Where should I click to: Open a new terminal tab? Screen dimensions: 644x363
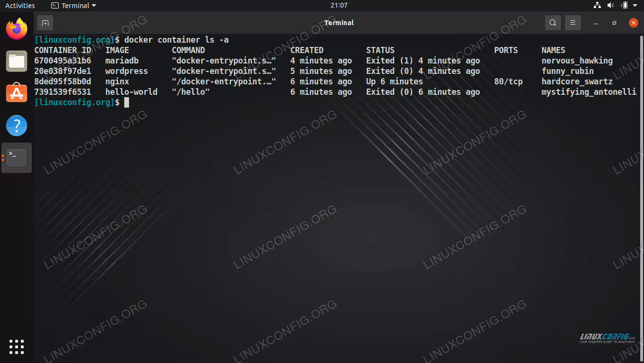pyautogui.click(x=45, y=23)
